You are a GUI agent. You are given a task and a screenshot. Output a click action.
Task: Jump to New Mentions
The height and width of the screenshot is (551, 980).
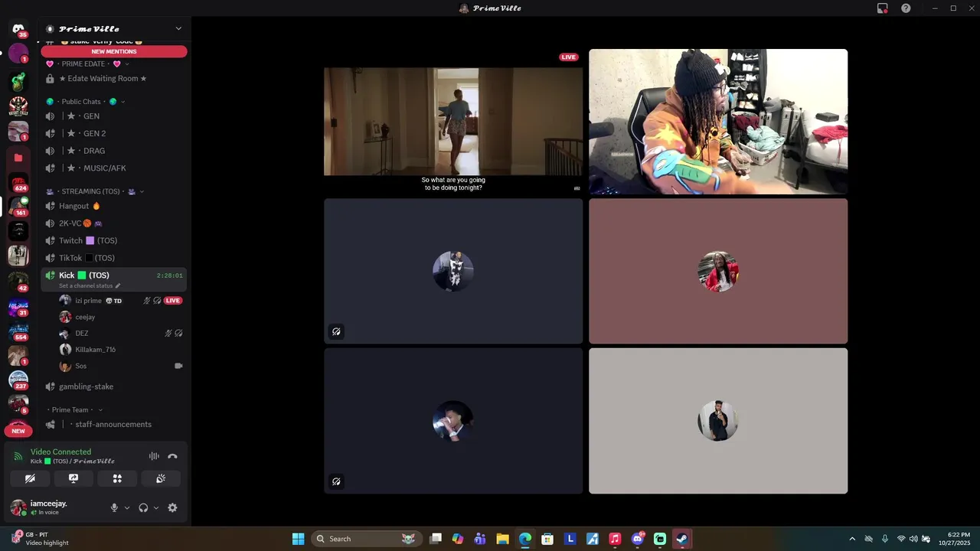114,51
